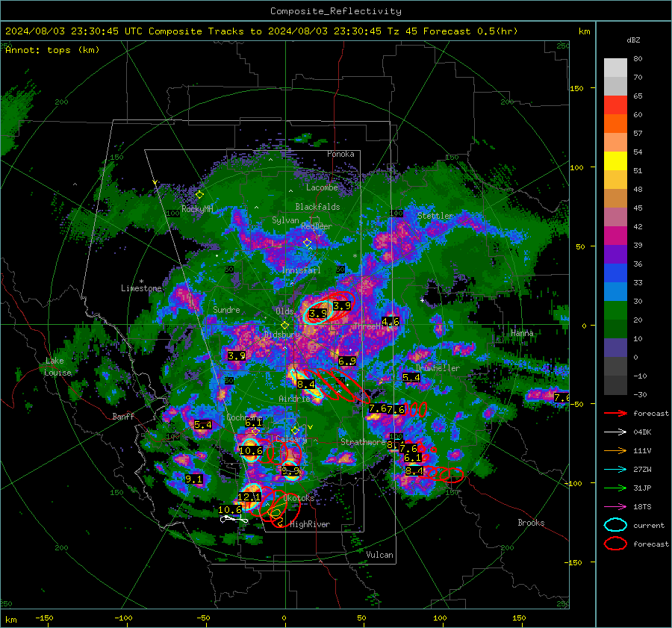Click the cyan 27ZW arrow legend icon
This screenshot has height=628, width=672.
pos(615,470)
